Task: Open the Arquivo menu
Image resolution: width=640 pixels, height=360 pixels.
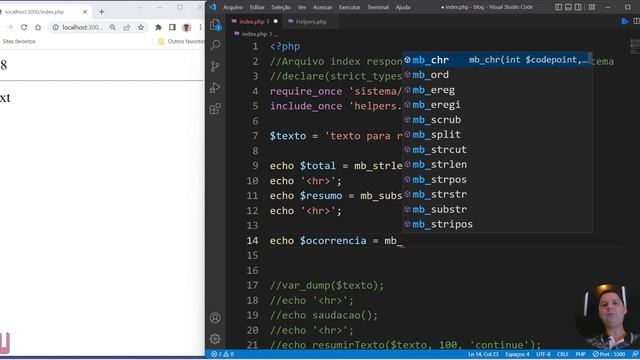Action: click(x=233, y=7)
